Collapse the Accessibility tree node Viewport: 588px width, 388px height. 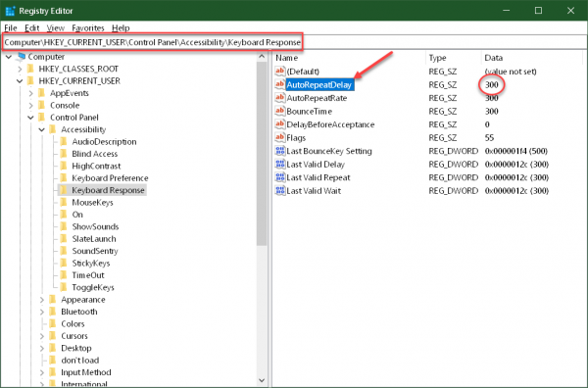41,129
